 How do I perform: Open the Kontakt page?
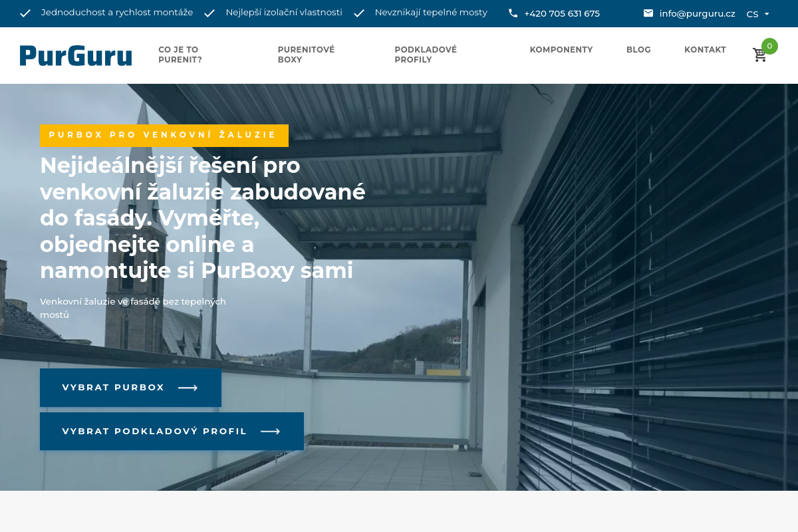(705, 50)
